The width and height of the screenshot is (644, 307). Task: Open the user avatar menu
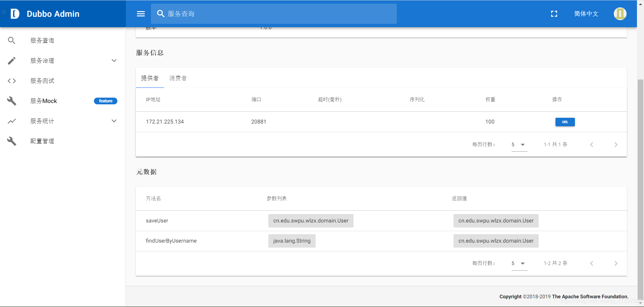click(620, 14)
